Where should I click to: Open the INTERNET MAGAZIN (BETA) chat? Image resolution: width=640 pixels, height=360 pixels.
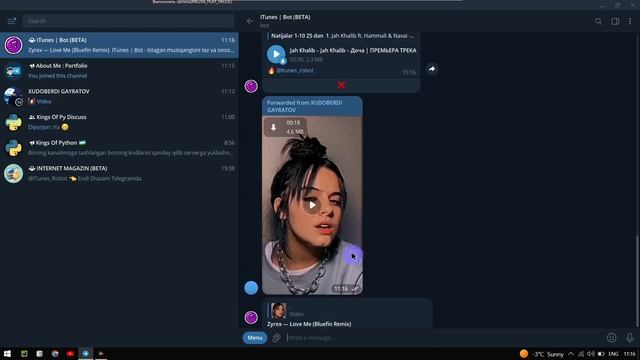tap(119, 173)
